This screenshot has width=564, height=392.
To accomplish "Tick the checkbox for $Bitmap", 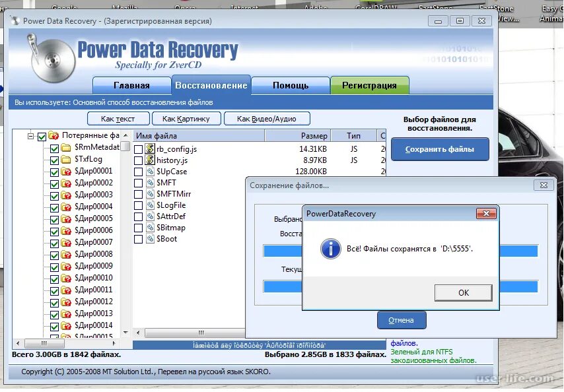I will [139, 228].
